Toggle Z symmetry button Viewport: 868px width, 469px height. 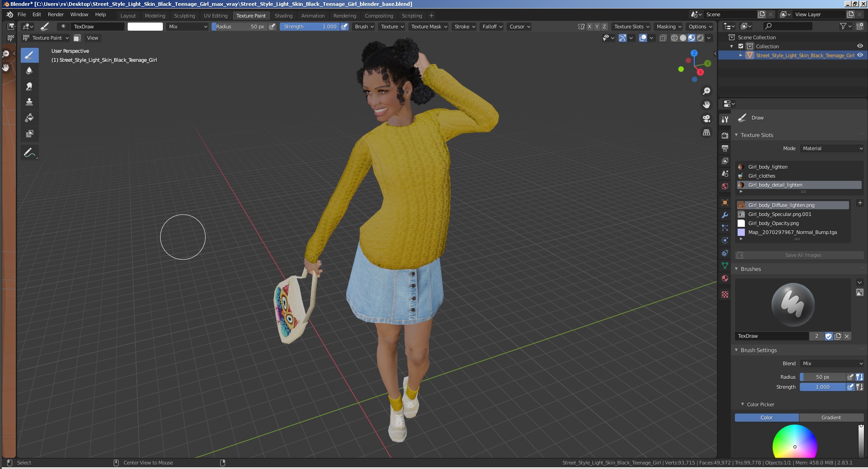(604, 27)
